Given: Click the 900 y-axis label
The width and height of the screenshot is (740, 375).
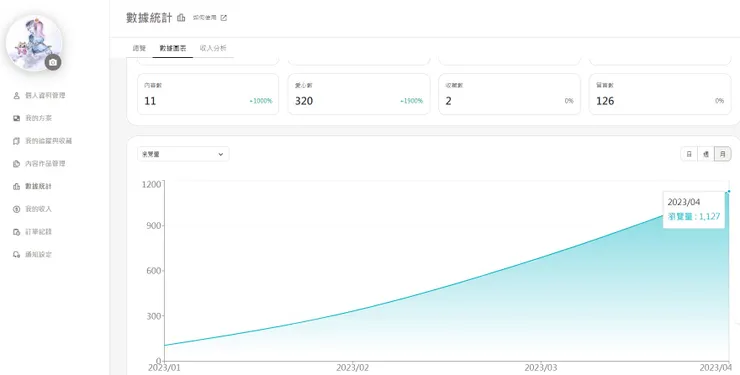Looking at the screenshot, I should coord(153,225).
